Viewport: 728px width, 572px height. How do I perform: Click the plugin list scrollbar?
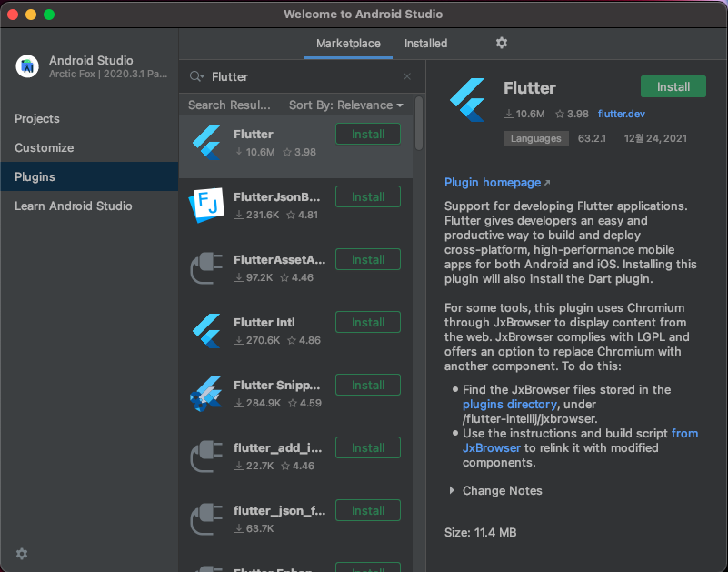pyautogui.click(x=419, y=124)
